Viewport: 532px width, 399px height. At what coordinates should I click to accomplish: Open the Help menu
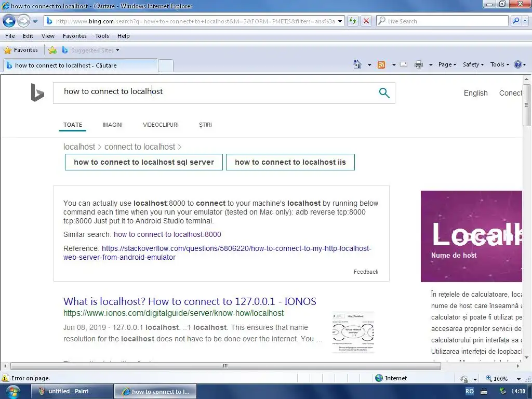pos(124,36)
